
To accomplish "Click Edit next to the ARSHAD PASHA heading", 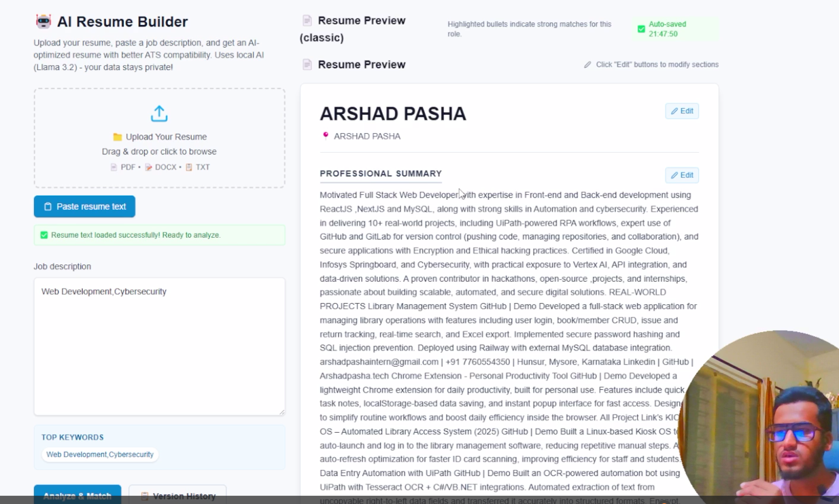I will pos(681,111).
